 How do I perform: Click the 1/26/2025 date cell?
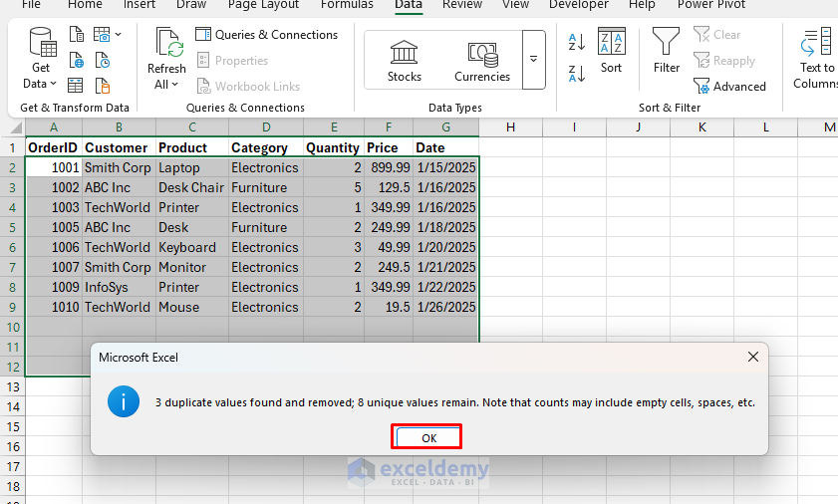445,308
